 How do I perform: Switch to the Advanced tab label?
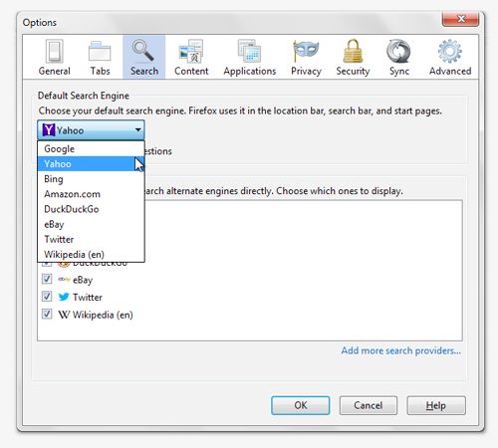pyautogui.click(x=450, y=71)
